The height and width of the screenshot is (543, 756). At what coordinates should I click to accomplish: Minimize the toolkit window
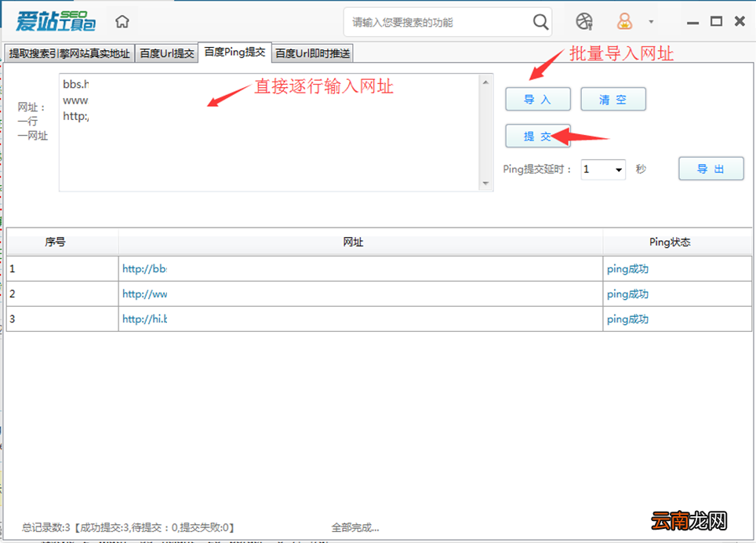692,23
